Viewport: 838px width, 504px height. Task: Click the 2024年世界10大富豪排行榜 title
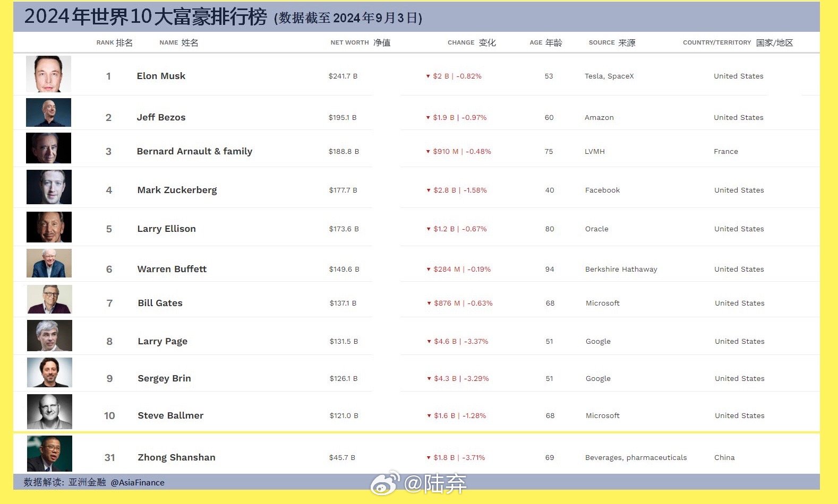coord(146,16)
